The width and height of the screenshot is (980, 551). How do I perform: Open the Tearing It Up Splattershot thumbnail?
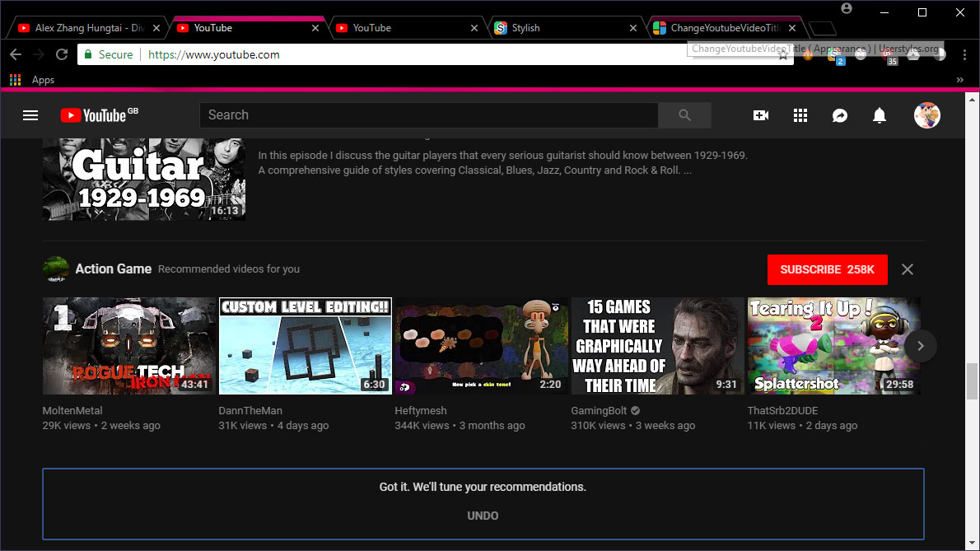pyautogui.click(x=833, y=345)
